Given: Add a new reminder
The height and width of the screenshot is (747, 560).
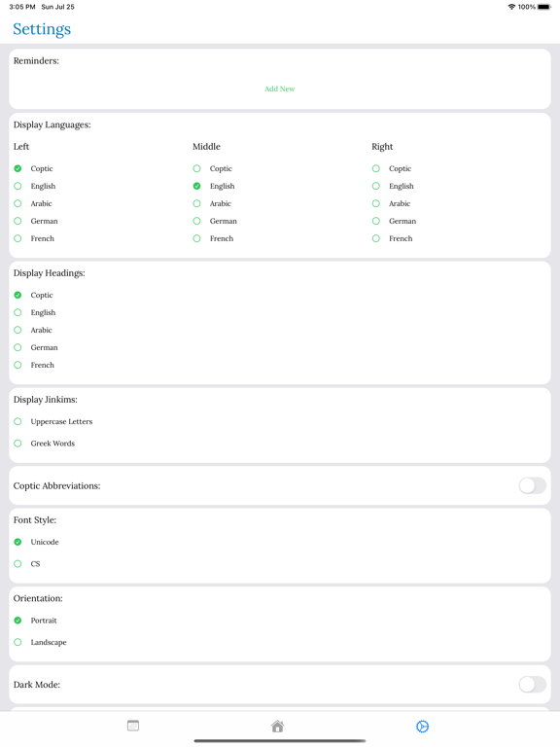Looking at the screenshot, I should point(280,89).
